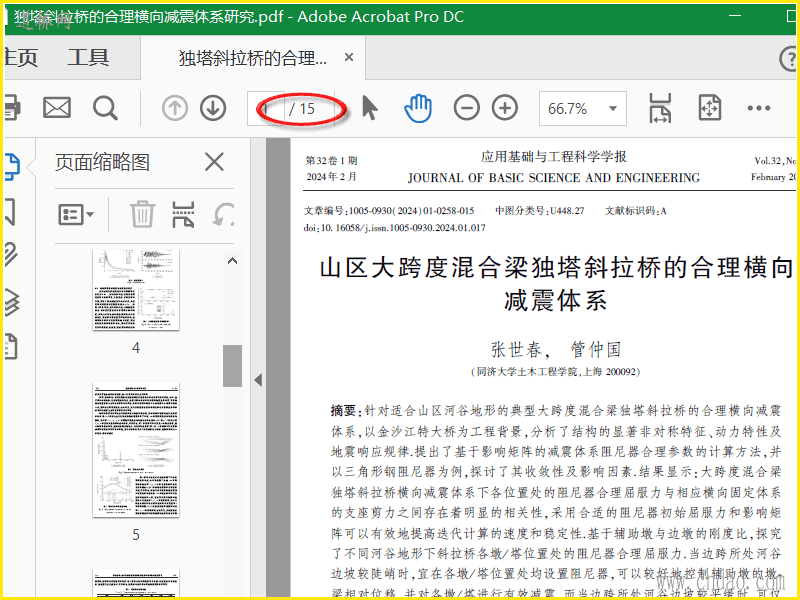Click the thumbnail panel scrollbar handle

coord(233,366)
